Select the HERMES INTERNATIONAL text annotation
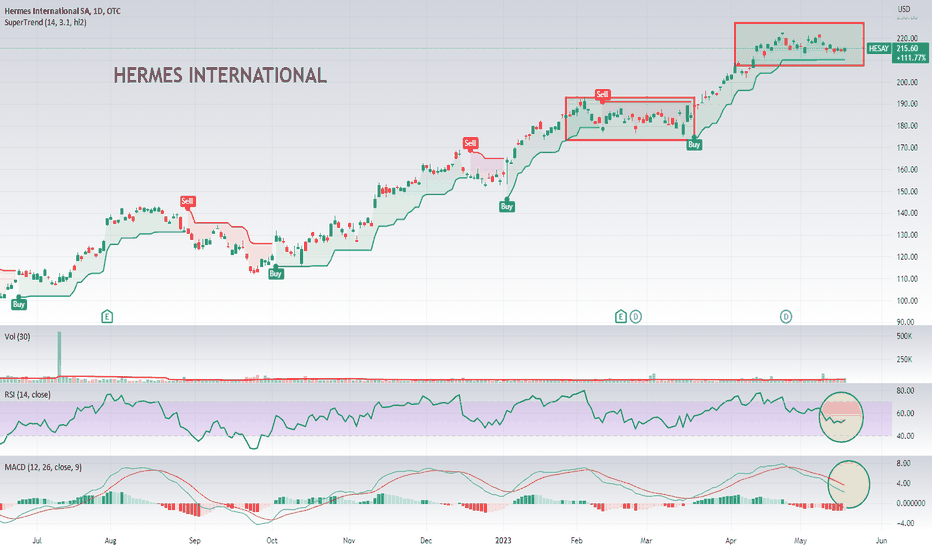The image size is (932, 550). 220,75
